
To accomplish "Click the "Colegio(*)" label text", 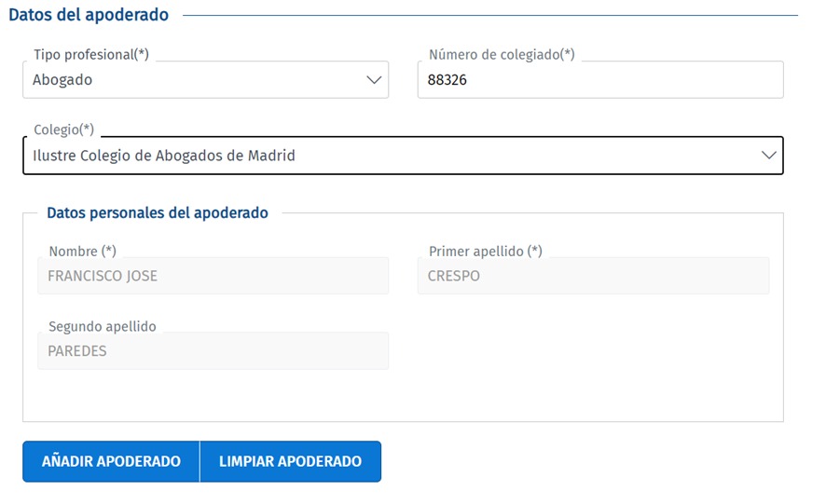I will coord(63,129).
